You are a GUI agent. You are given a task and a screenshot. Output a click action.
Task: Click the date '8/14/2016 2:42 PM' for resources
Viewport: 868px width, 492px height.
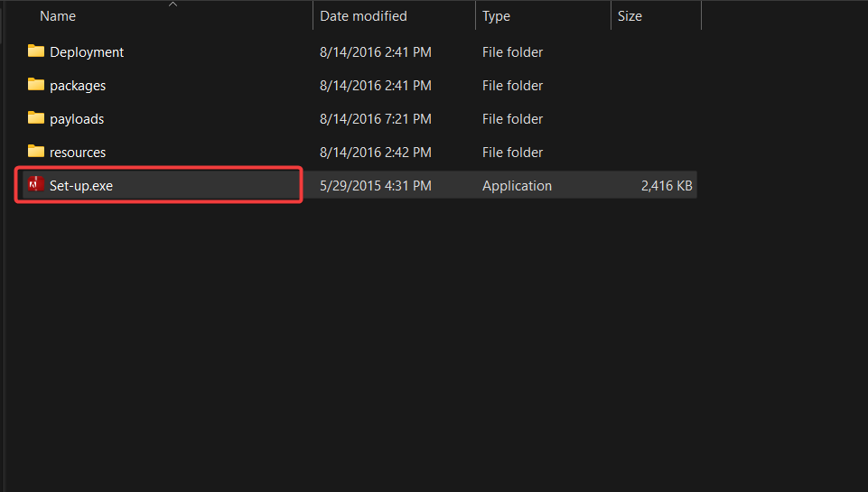click(x=376, y=153)
